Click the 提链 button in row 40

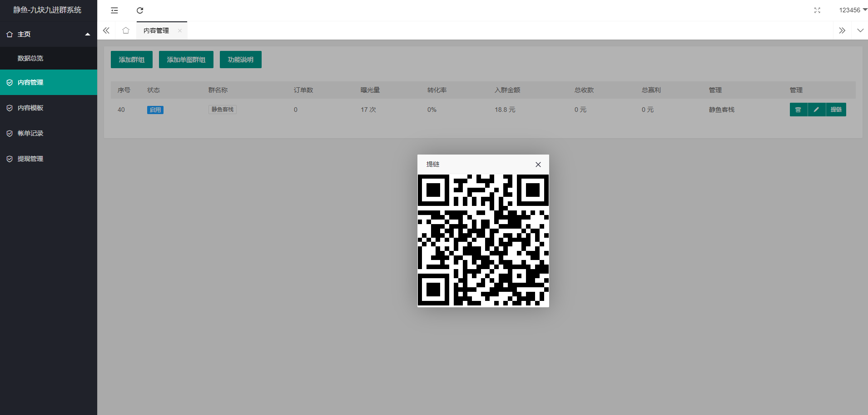[x=836, y=110]
